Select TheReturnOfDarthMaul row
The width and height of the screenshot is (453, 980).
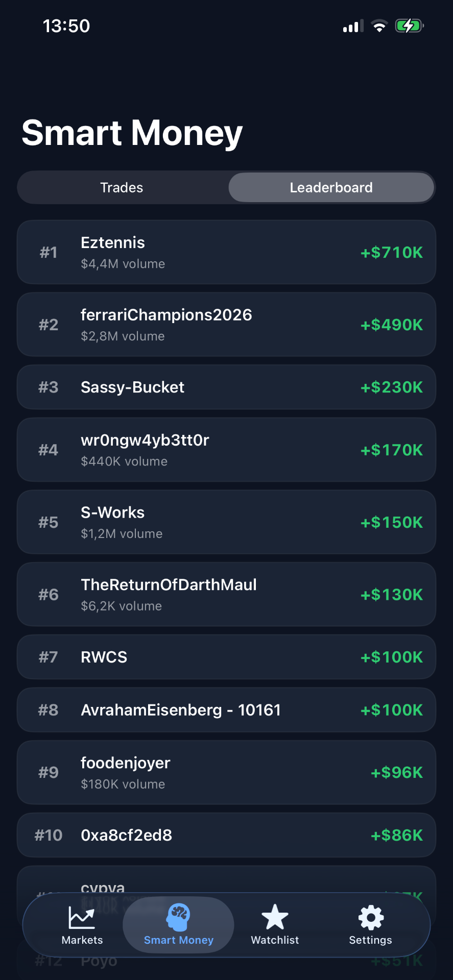pyautogui.click(x=226, y=595)
